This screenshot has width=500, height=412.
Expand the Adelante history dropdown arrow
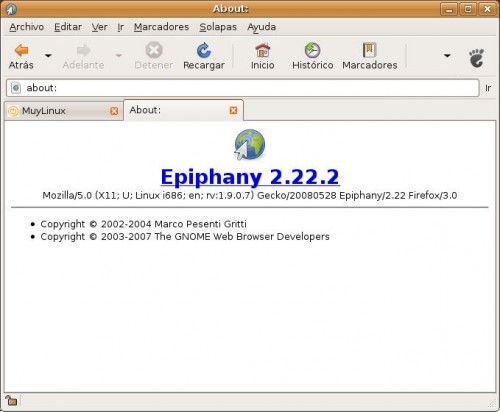[x=119, y=55]
